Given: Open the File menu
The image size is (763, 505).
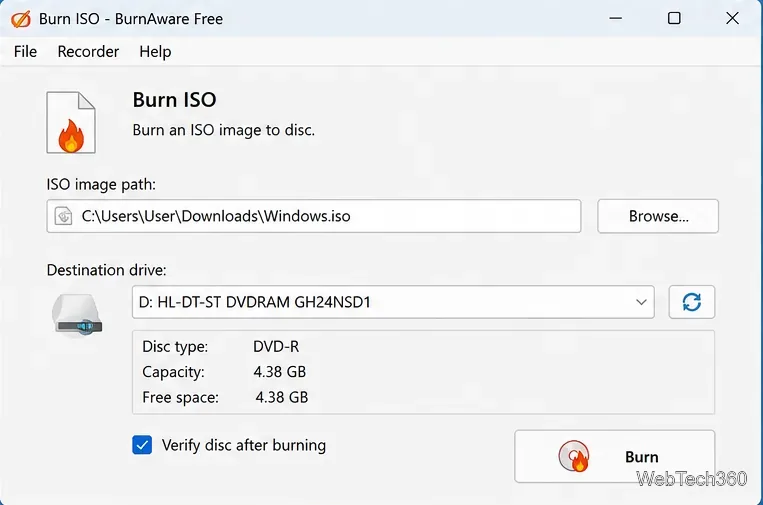Looking at the screenshot, I should point(25,52).
